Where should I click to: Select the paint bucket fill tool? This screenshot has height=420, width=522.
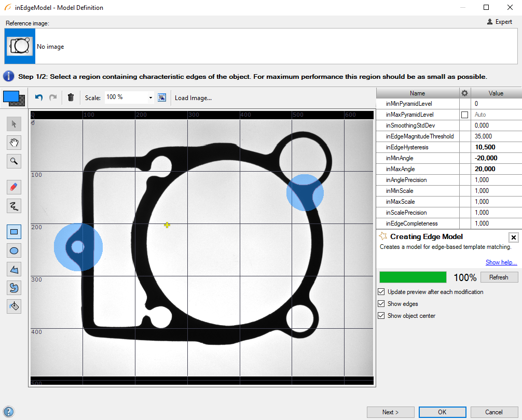click(14, 306)
